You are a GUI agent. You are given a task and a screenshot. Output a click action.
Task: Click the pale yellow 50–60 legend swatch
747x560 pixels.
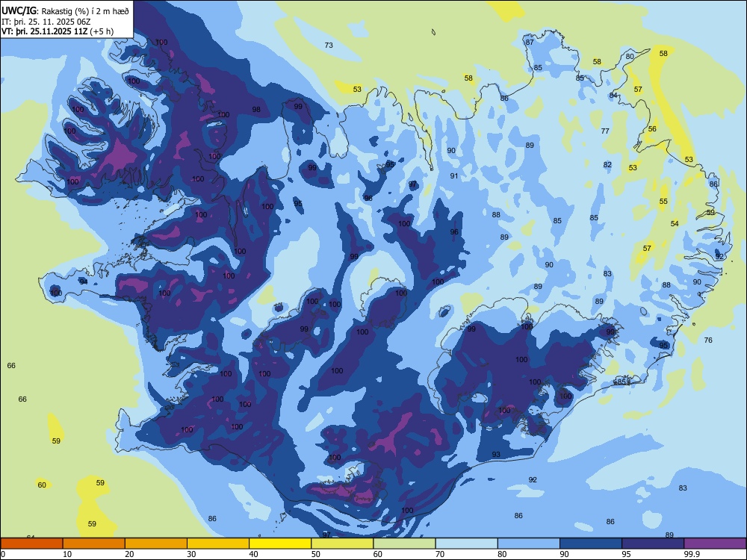(x=342, y=544)
